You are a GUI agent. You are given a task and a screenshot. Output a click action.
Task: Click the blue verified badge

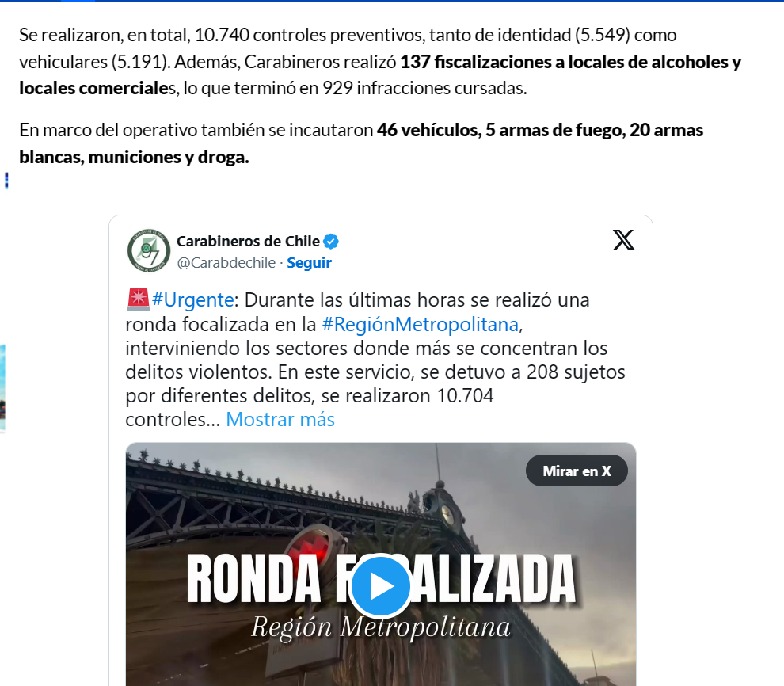pyautogui.click(x=330, y=242)
